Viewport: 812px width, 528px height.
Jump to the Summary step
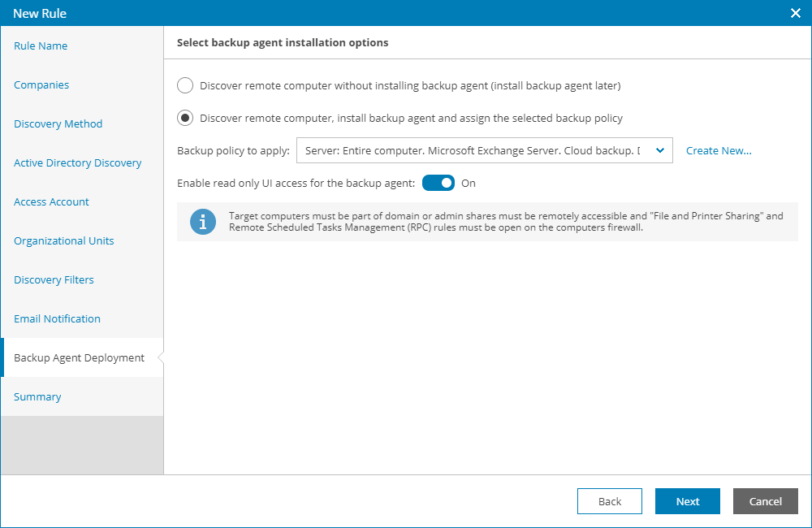coord(37,397)
